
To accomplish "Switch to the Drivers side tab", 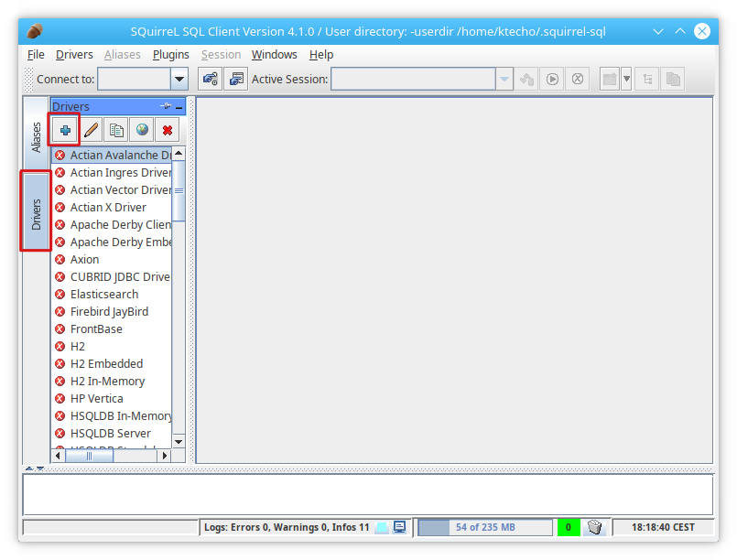I will click(x=37, y=211).
